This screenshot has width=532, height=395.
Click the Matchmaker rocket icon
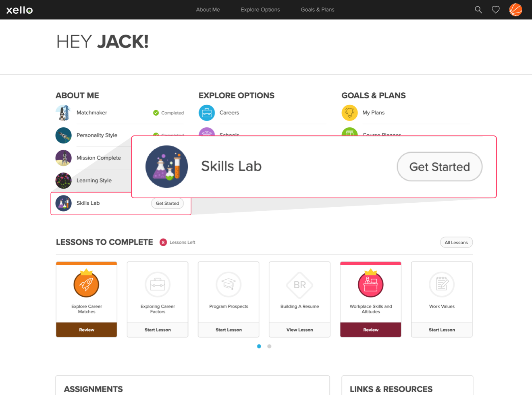coord(63,113)
